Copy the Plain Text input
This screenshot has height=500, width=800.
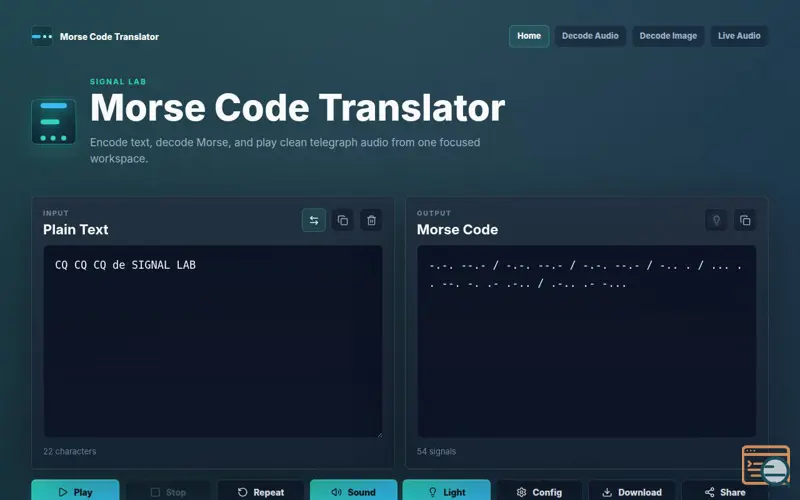point(343,220)
